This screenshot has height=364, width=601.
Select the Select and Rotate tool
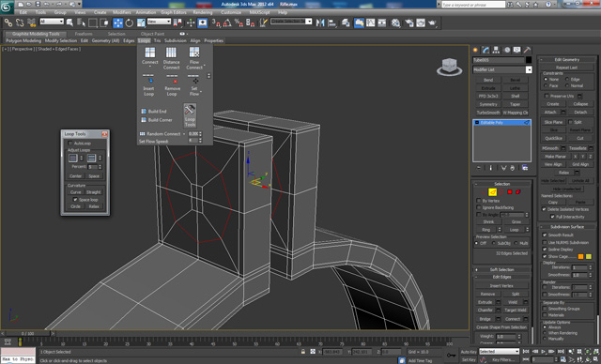(x=130, y=23)
